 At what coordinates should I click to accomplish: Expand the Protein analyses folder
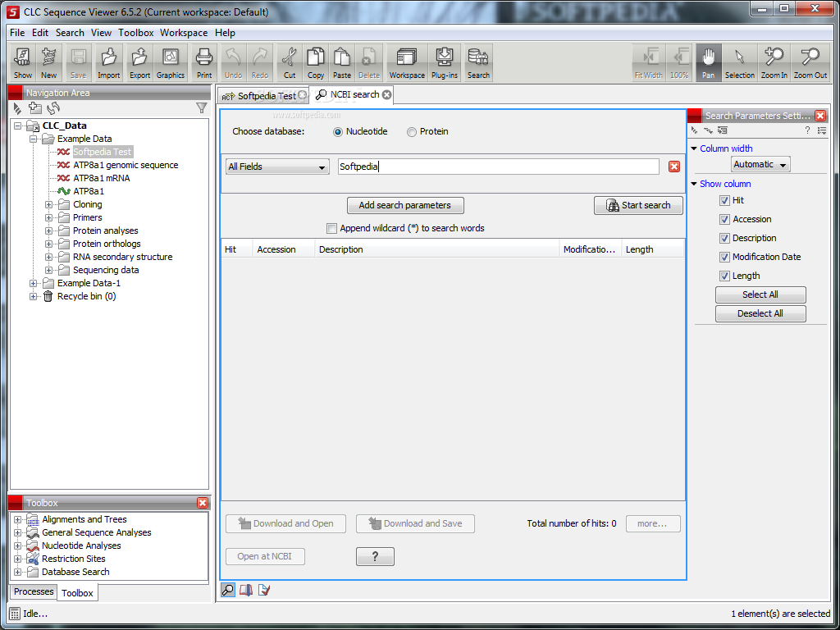tap(48, 231)
